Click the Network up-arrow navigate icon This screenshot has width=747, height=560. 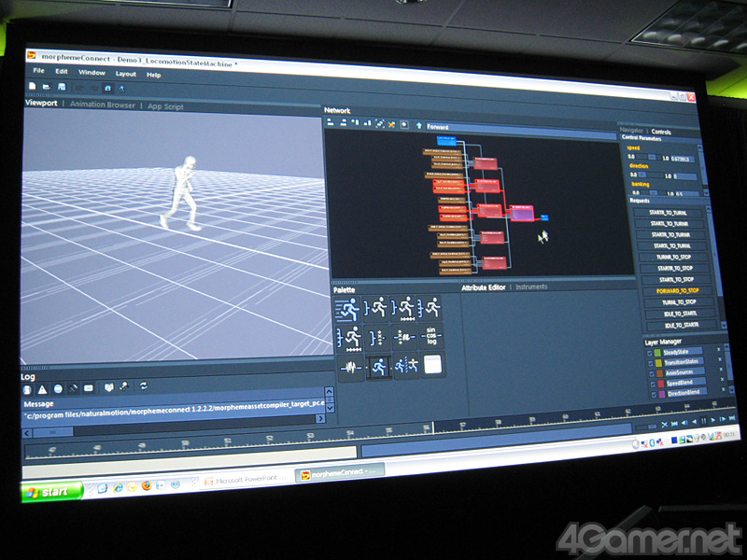click(418, 126)
